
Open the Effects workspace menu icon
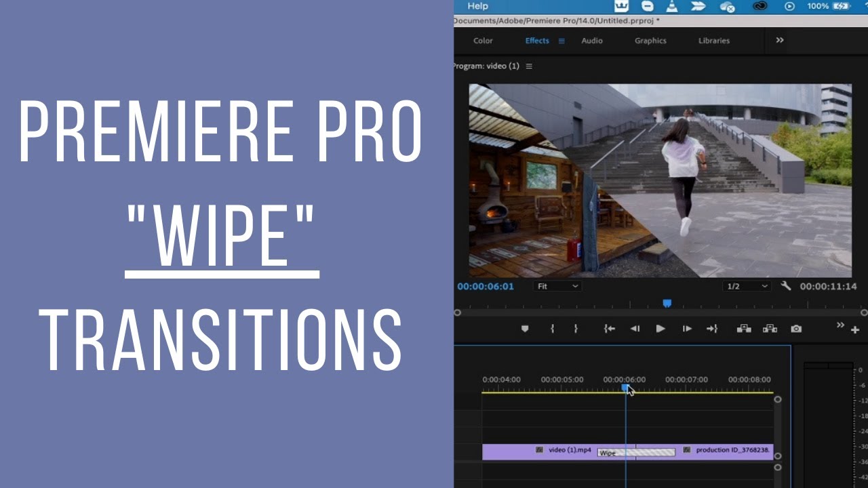(561, 41)
